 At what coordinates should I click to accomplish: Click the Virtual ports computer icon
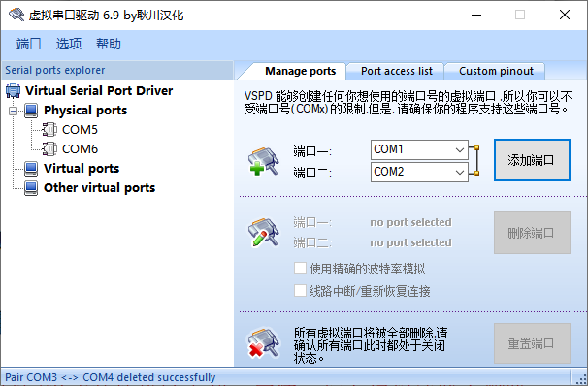pyautogui.click(x=31, y=169)
